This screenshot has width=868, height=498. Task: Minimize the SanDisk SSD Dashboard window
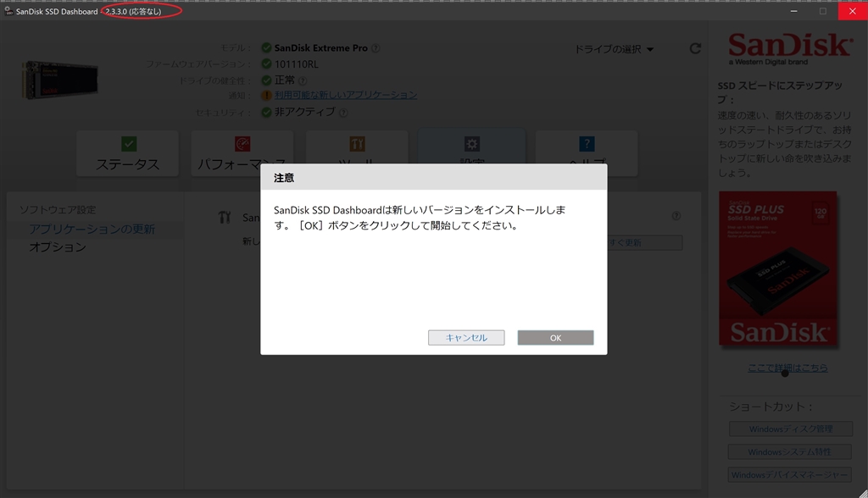click(793, 11)
